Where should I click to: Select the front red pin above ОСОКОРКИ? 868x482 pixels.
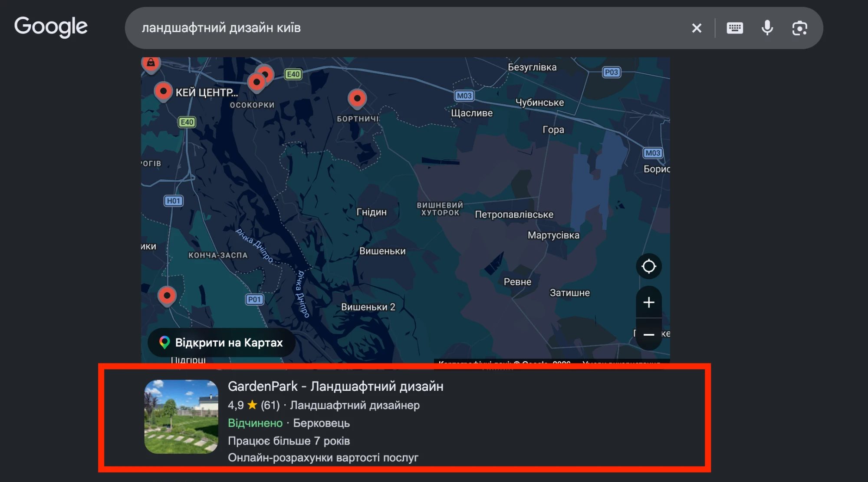pos(256,83)
